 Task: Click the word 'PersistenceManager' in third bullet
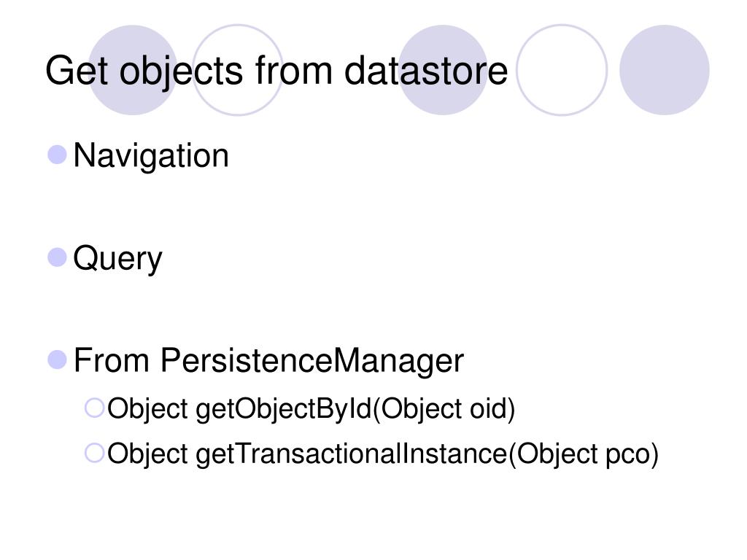311,360
